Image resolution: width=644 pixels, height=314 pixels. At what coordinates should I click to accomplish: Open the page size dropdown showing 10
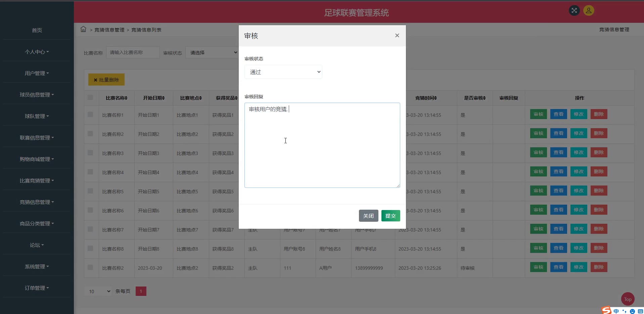(98, 291)
